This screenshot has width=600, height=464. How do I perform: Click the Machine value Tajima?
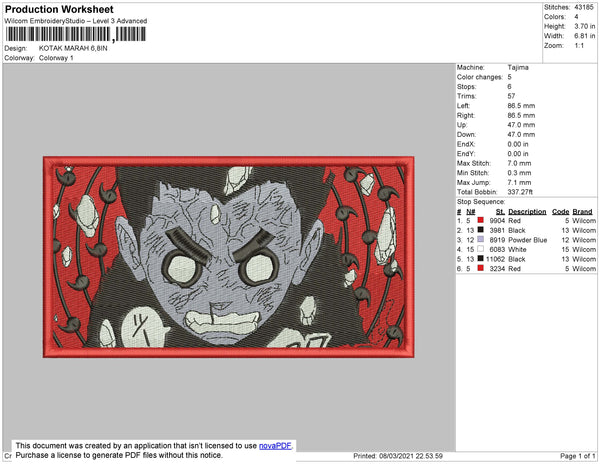click(x=518, y=67)
